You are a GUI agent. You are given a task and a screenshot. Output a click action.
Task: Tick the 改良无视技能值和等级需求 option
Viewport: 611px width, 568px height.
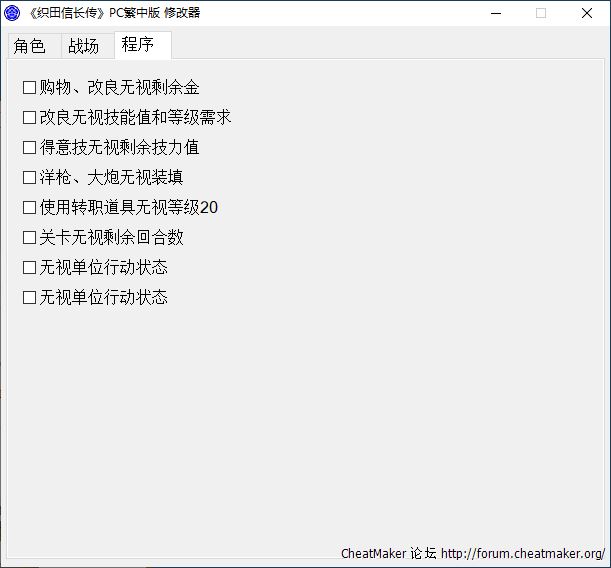pyautogui.click(x=29, y=118)
